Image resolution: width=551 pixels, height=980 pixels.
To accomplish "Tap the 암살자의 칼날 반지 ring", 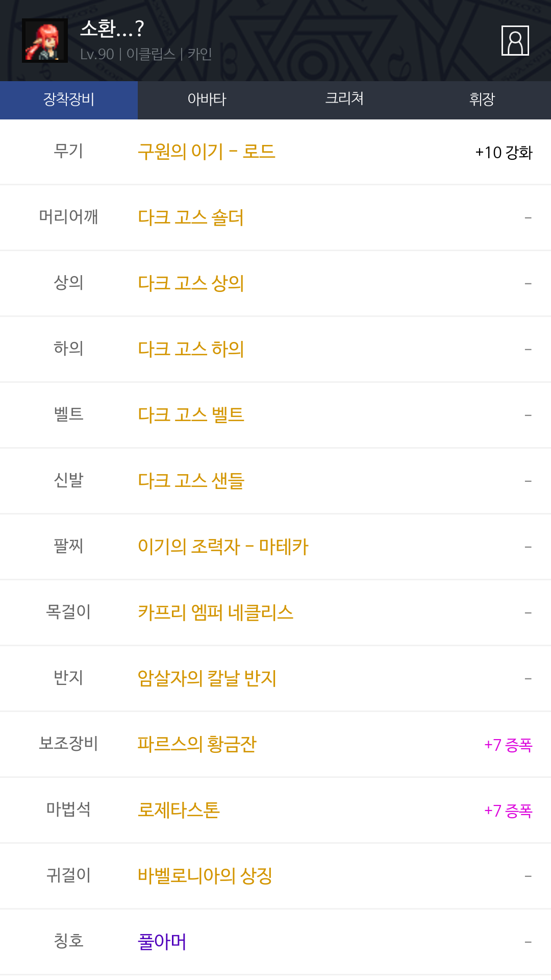I will pos(207,678).
